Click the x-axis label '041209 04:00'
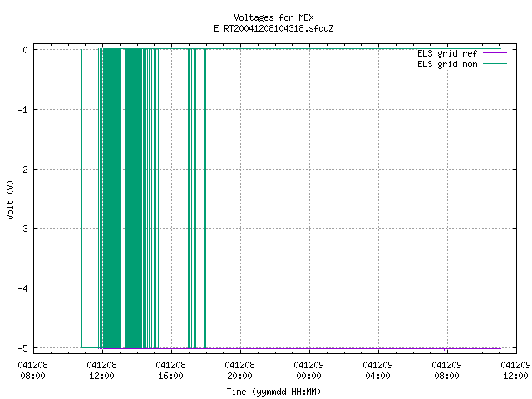 (x=377, y=371)
